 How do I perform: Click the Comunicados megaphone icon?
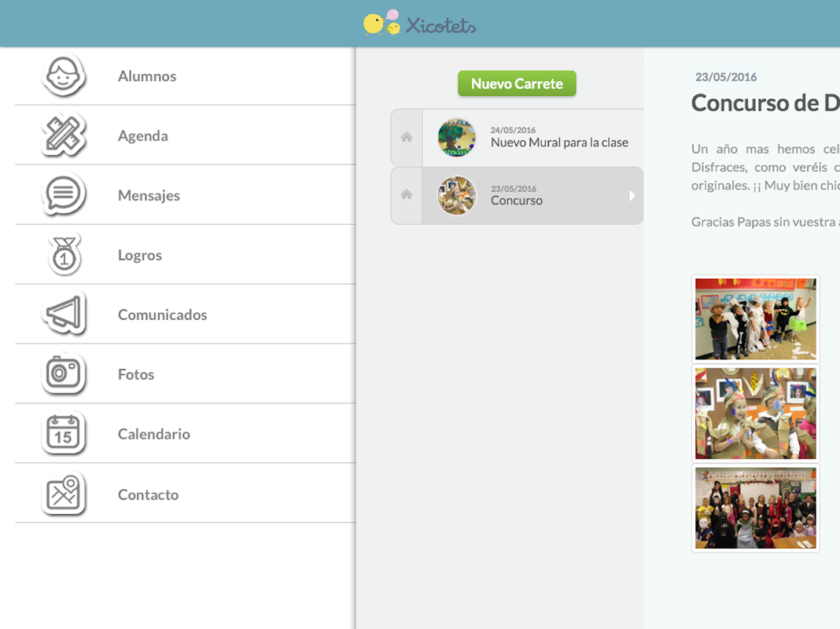(63, 314)
